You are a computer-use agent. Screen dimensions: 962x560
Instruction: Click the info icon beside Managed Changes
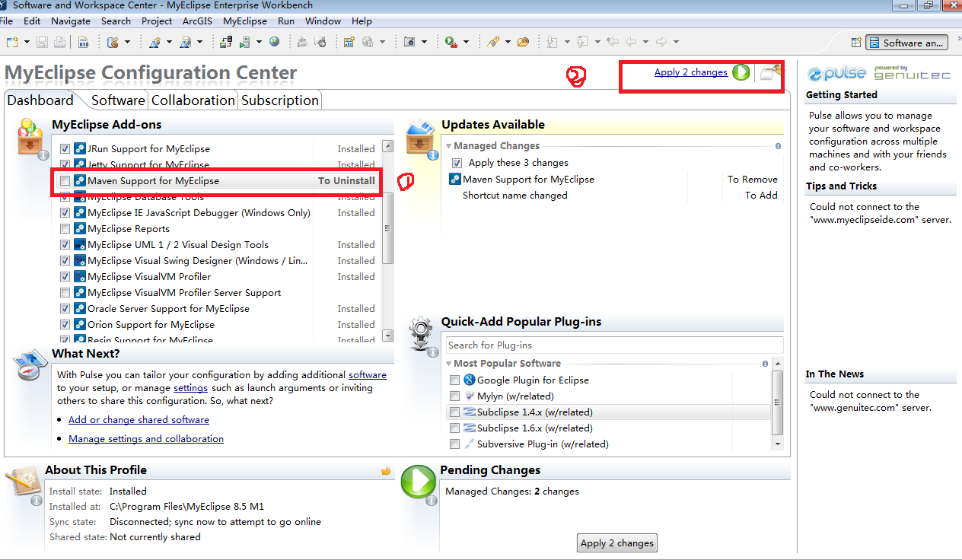tap(778, 146)
